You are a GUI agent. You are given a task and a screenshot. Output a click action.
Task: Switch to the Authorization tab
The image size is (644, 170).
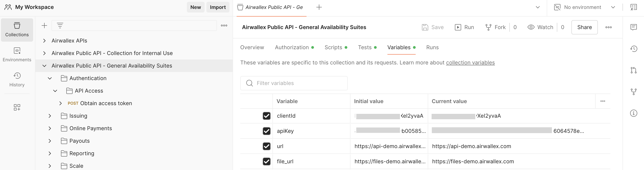tap(292, 47)
